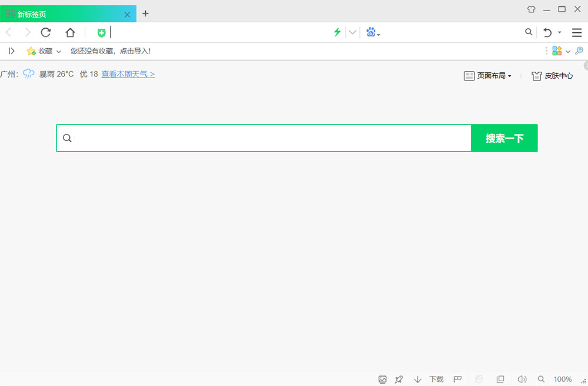The image size is (588, 386).
Task: Toggle the split screen mode icon
Action: click(500, 379)
